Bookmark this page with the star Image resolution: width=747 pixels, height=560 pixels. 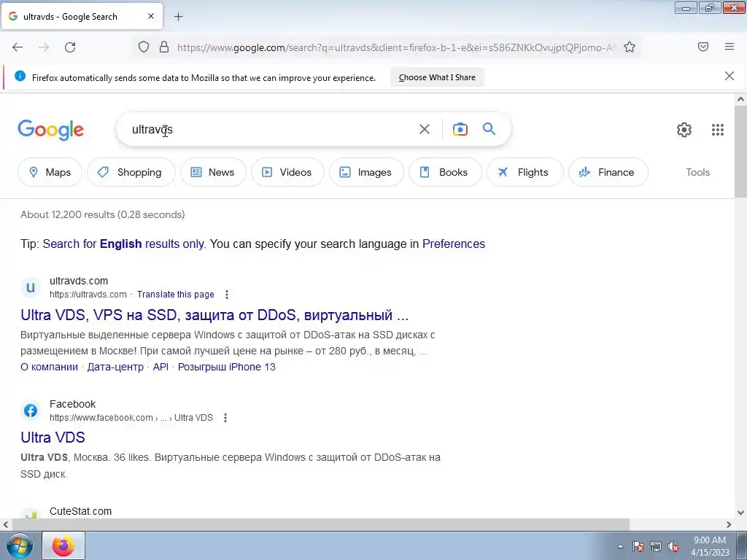(630, 47)
